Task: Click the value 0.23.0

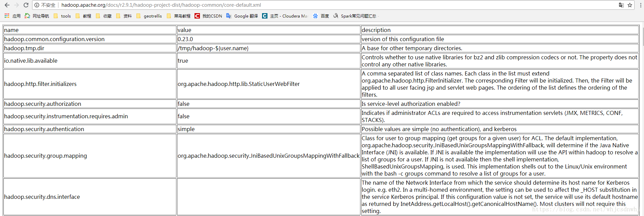Action: coord(185,39)
